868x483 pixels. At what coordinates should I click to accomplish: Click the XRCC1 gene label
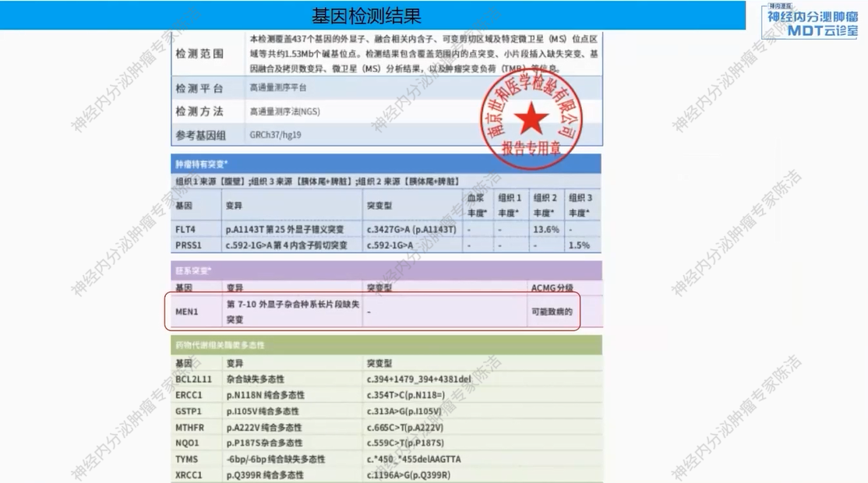pos(191,473)
